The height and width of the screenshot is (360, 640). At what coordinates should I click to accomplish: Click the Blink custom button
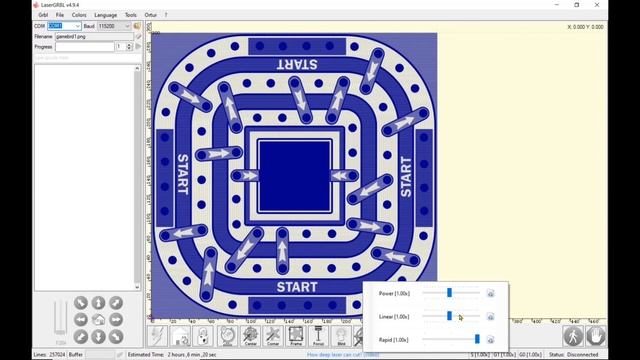[341, 336]
